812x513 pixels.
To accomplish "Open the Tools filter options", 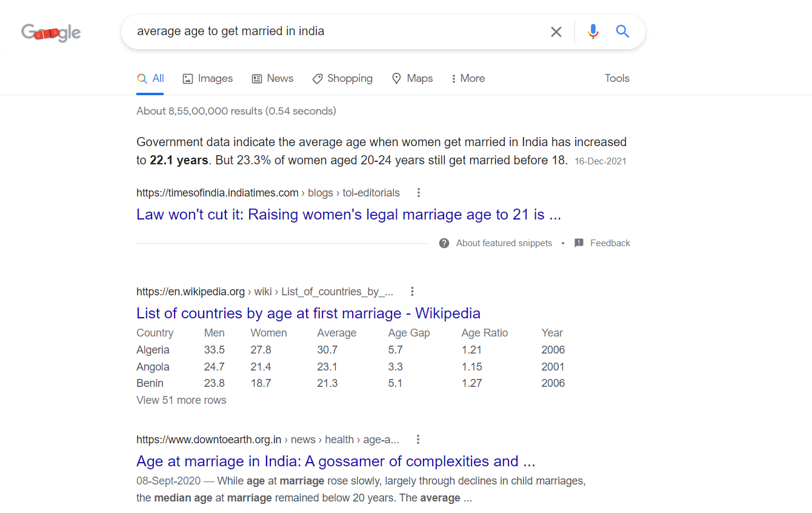I will point(617,78).
